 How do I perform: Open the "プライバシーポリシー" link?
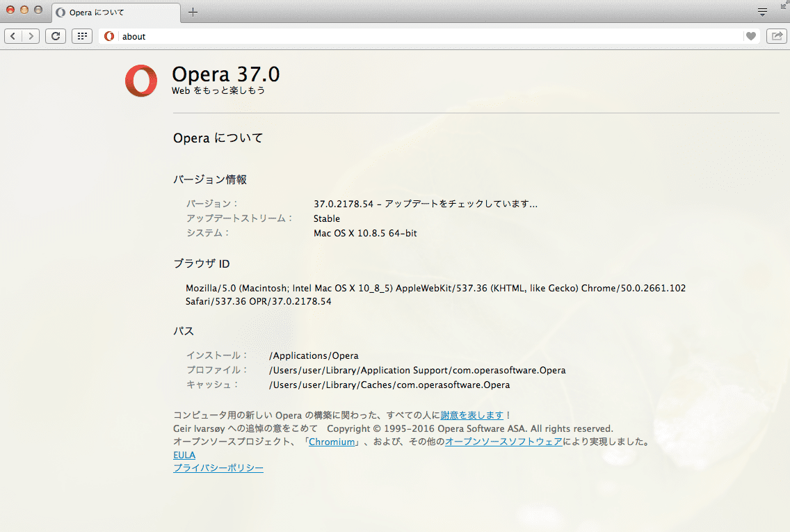218,468
